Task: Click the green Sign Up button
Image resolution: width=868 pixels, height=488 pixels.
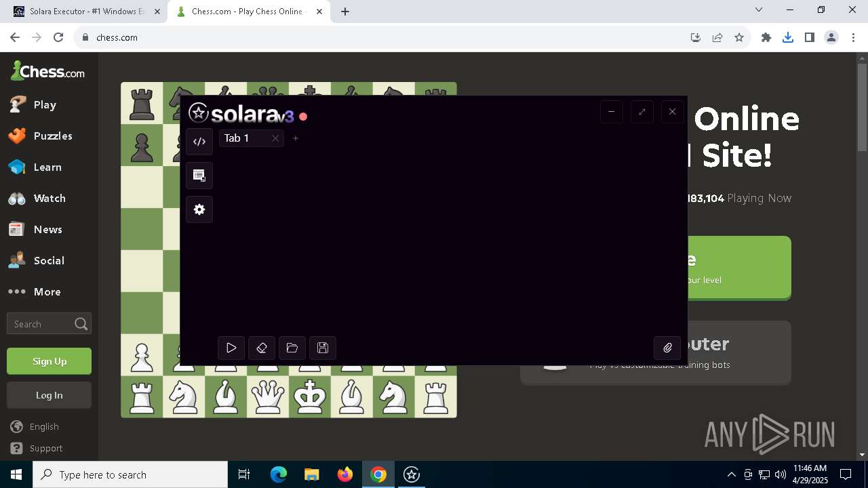Action: tap(49, 361)
